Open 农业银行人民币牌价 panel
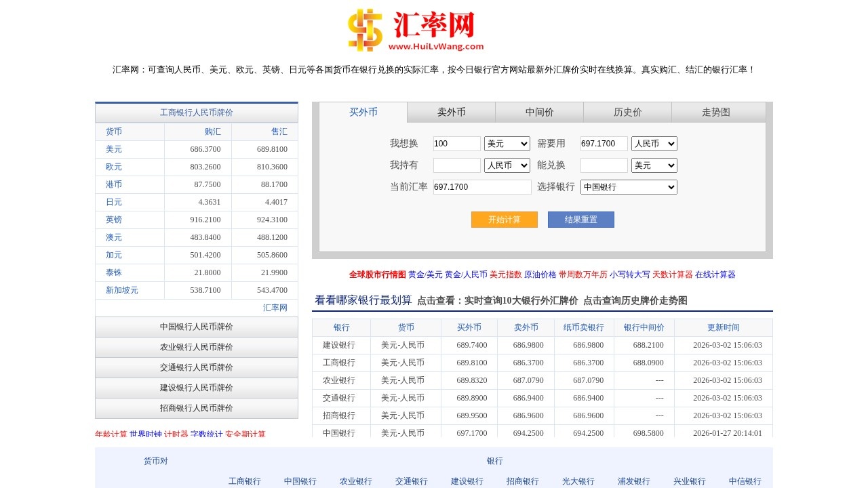Screen dimensions: 868x488 [196, 347]
